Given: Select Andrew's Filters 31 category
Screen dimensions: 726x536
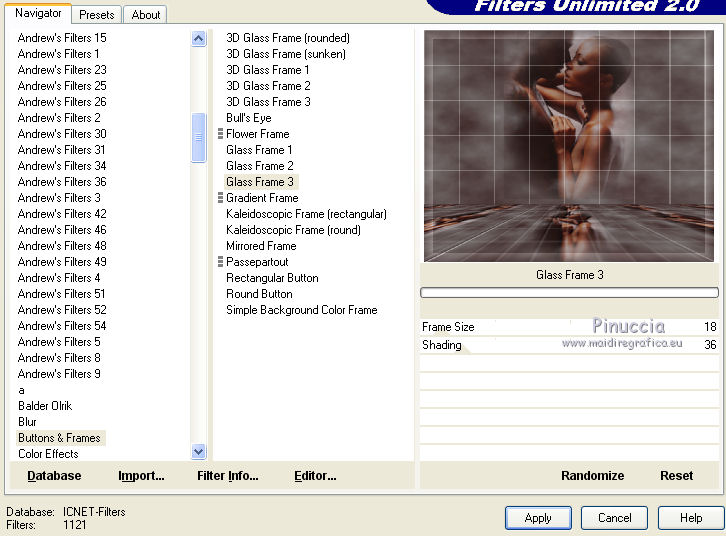Looking at the screenshot, I should click(x=62, y=150).
